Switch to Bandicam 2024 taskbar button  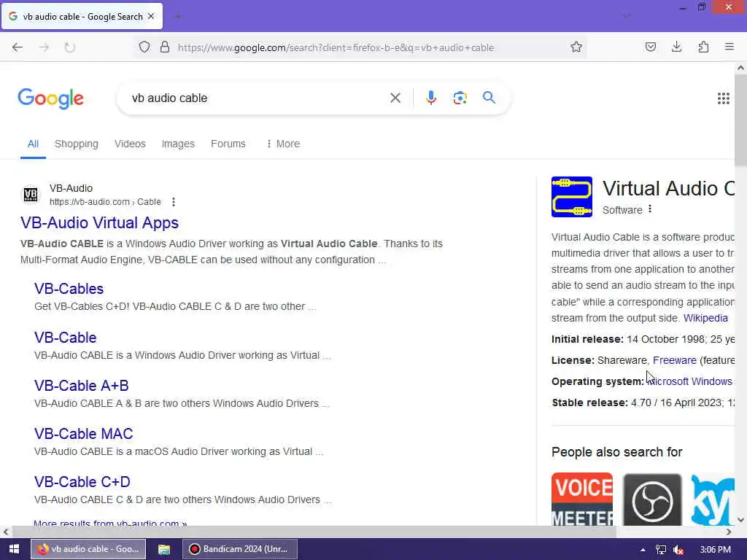[239, 549]
